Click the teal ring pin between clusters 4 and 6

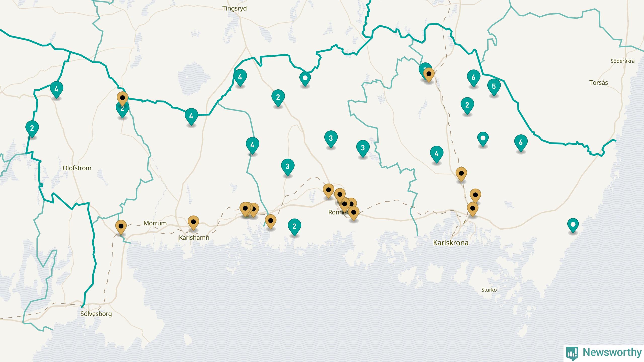tap(483, 138)
